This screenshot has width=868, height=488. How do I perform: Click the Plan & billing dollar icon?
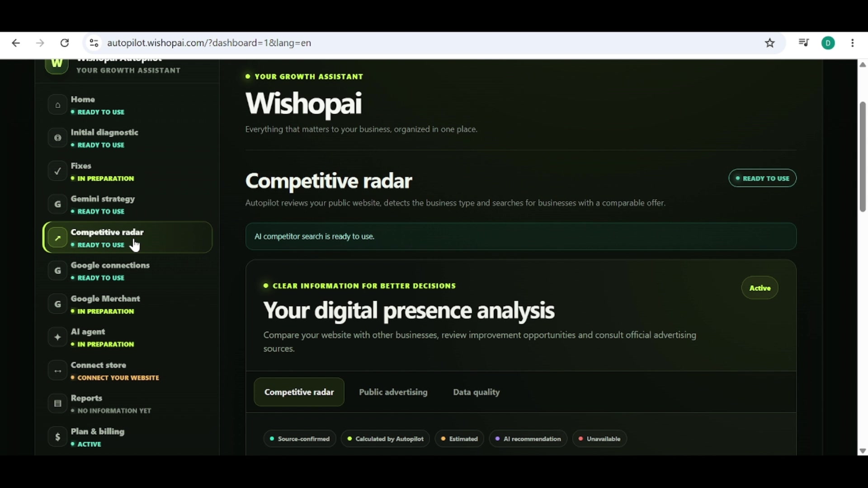(57, 437)
